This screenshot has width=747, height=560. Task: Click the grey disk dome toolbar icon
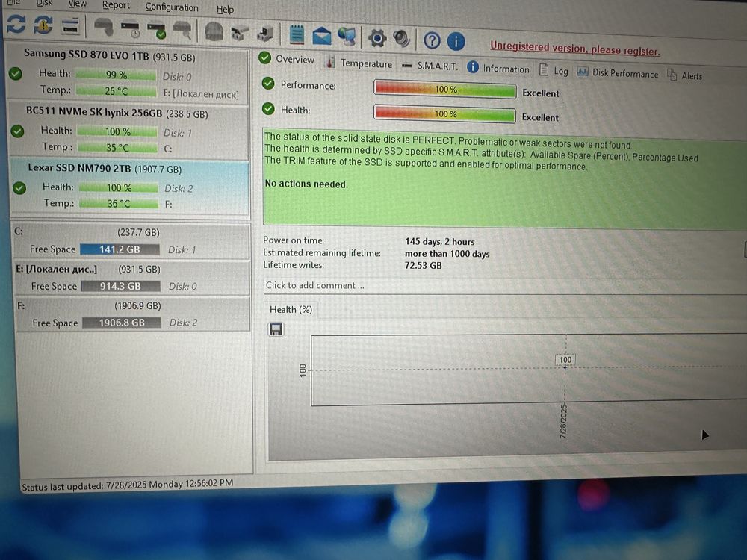(x=214, y=32)
